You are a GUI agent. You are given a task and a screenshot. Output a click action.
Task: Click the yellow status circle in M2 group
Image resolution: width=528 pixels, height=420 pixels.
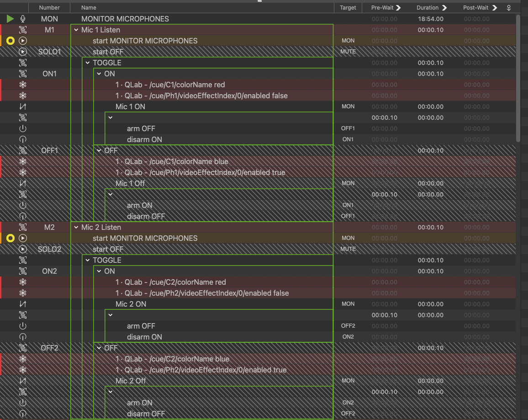11,238
